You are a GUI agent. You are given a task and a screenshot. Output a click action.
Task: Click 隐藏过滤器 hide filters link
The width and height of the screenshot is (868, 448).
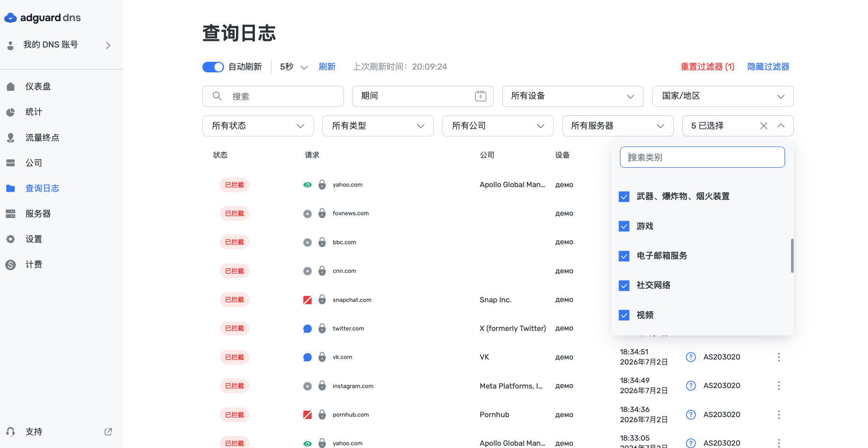tap(768, 67)
